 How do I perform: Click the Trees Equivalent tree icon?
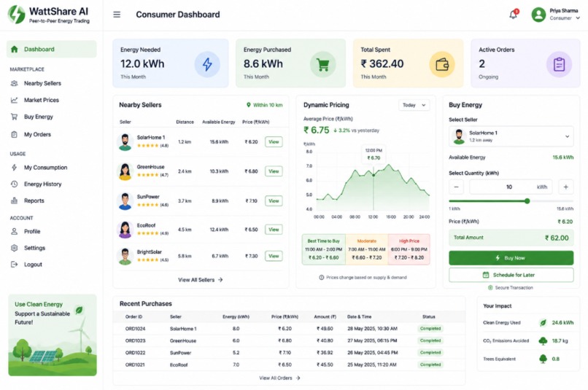[x=543, y=359]
